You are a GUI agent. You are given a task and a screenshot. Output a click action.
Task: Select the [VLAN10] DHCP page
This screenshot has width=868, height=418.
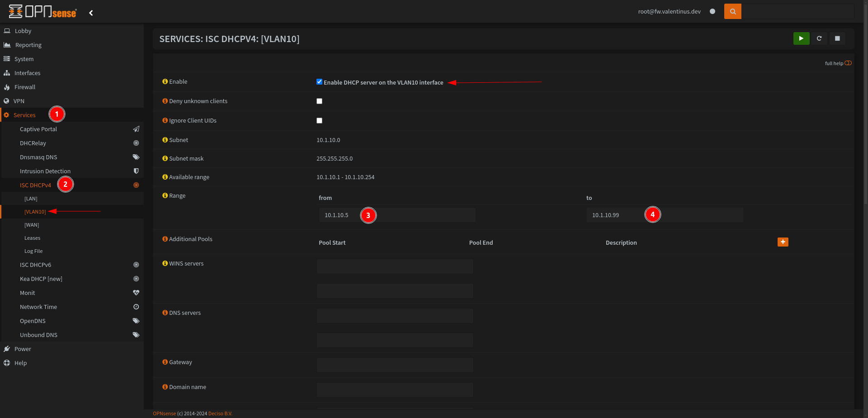coord(73,212)
